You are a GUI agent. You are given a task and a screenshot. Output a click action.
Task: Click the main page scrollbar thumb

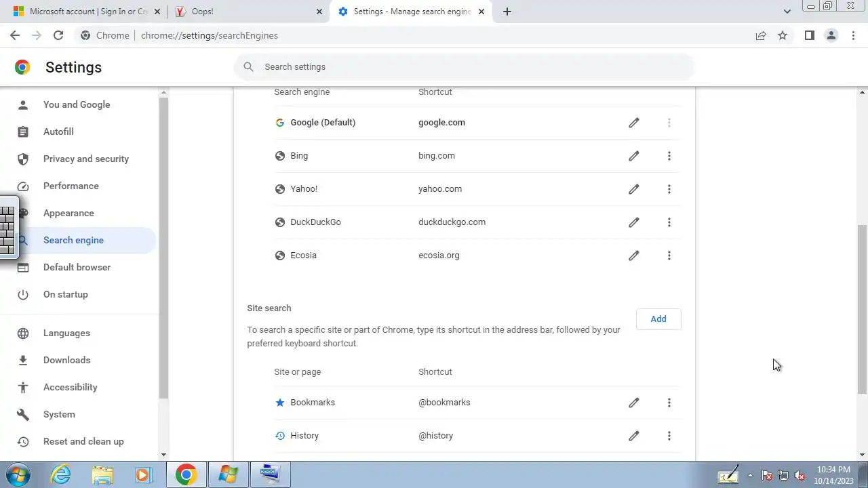pyautogui.click(x=863, y=309)
